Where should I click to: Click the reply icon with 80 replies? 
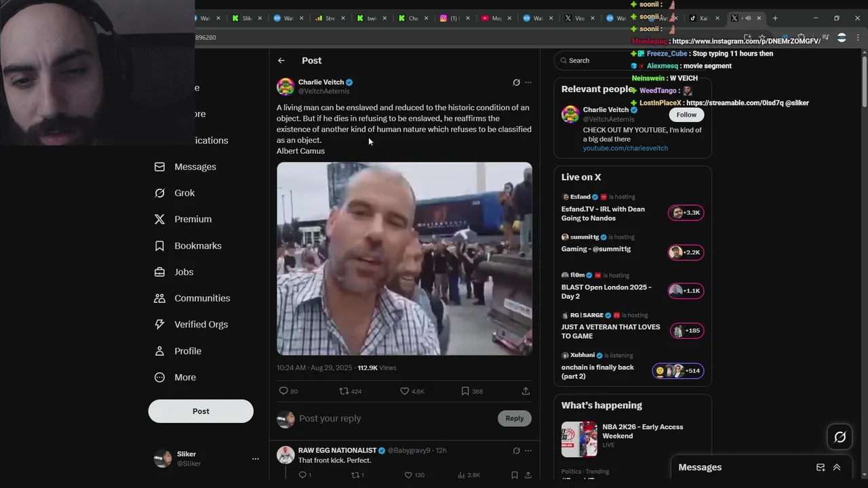pyautogui.click(x=283, y=391)
